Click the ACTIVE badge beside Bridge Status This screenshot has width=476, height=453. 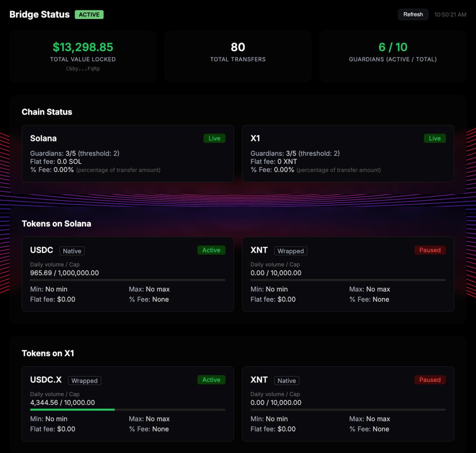89,15
